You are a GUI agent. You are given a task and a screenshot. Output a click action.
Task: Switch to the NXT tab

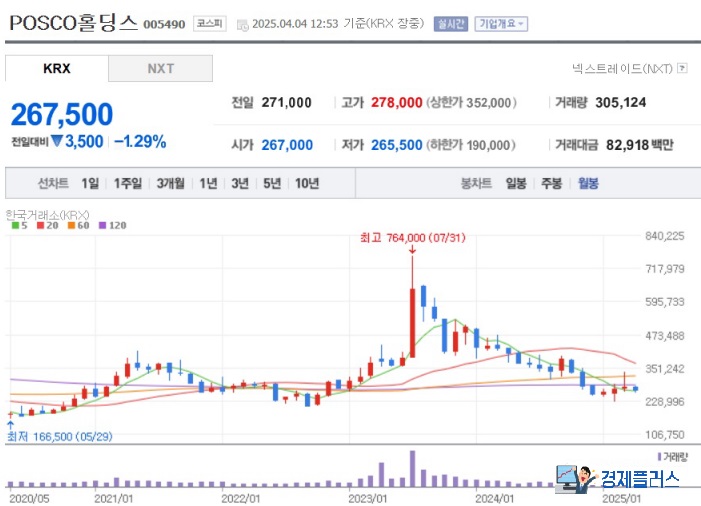pos(160,68)
